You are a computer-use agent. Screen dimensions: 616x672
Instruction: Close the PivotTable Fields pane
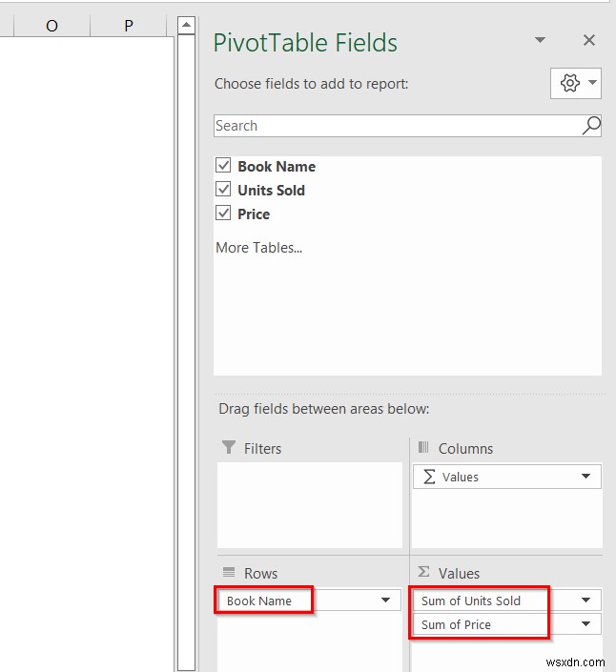589,40
